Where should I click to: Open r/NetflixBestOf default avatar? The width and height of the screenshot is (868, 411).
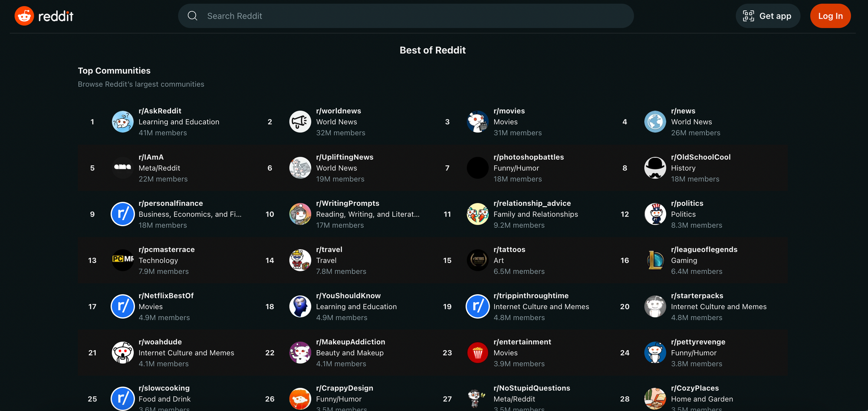[x=123, y=306]
